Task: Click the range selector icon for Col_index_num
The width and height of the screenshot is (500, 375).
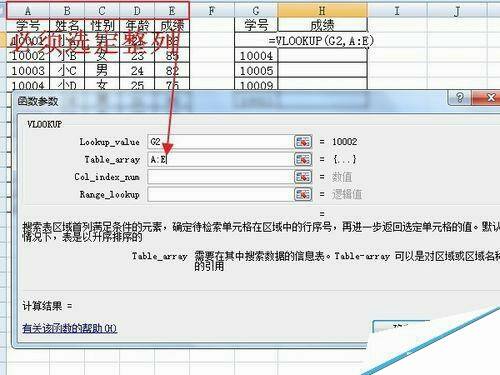Action: coord(303,177)
